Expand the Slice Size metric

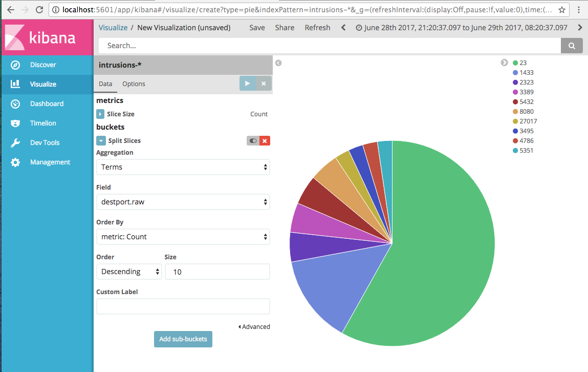100,114
